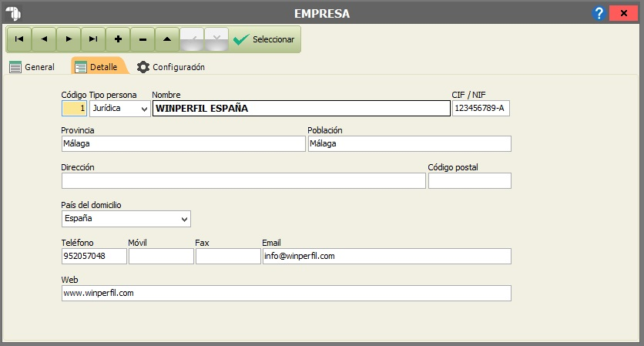
Task: Click the Email field
Action: point(387,256)
